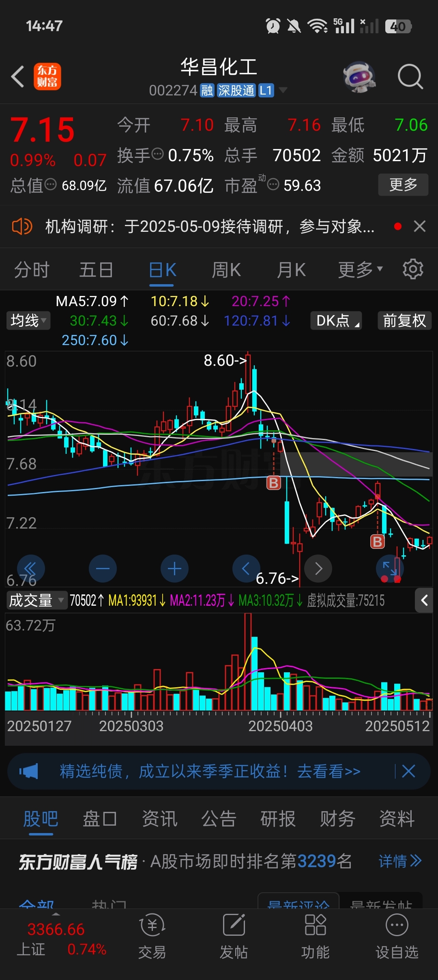The image size is (438, 980).
Task: Tap the L1 quote level badge
Action: 266,90
